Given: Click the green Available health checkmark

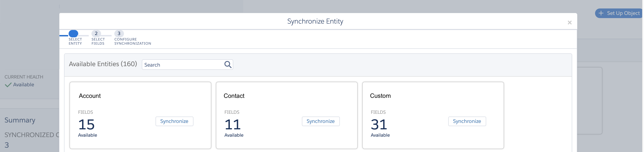Looking at the screenshot, I should 8,85.
